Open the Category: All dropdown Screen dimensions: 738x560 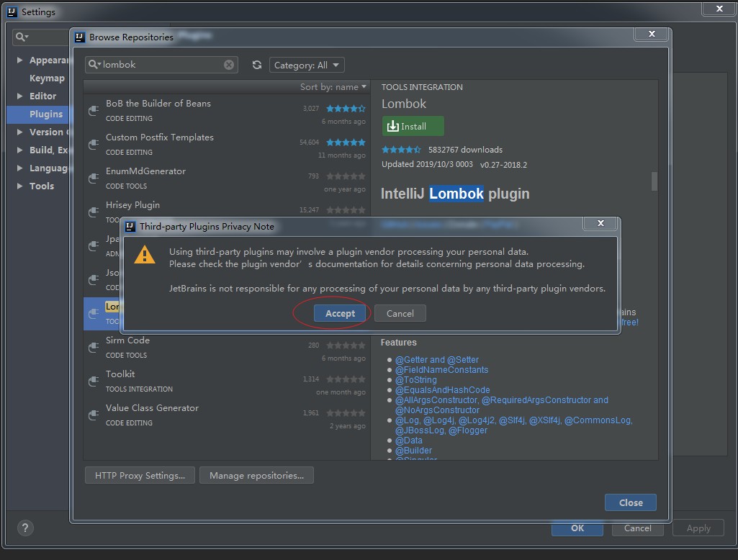[307, 65]
